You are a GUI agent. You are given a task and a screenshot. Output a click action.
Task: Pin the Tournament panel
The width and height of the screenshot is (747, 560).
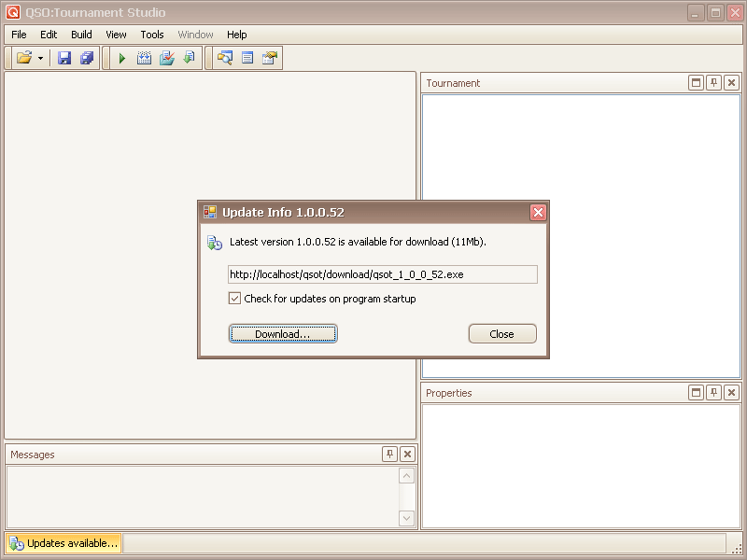(x=713, y=83)
